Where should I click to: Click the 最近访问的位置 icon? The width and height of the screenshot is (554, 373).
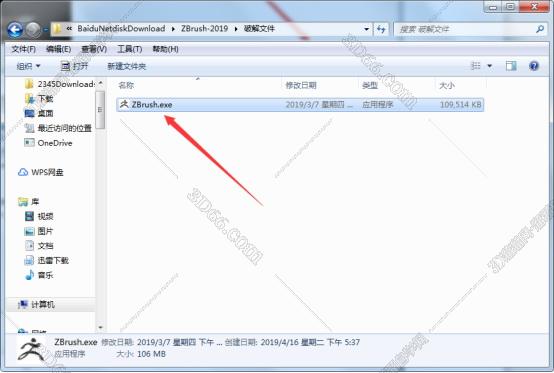pyautogui.click(x=29, y=128)
